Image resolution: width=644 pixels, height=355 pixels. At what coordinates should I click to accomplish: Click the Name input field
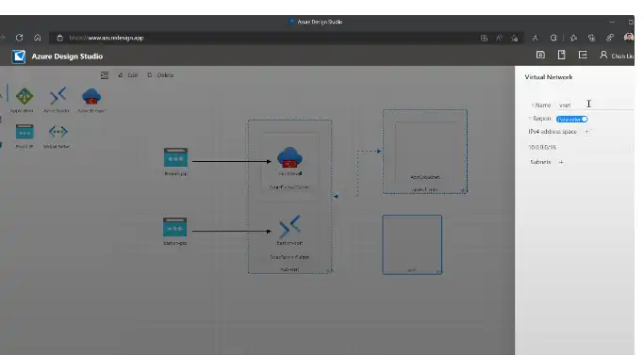click(595, 105)
